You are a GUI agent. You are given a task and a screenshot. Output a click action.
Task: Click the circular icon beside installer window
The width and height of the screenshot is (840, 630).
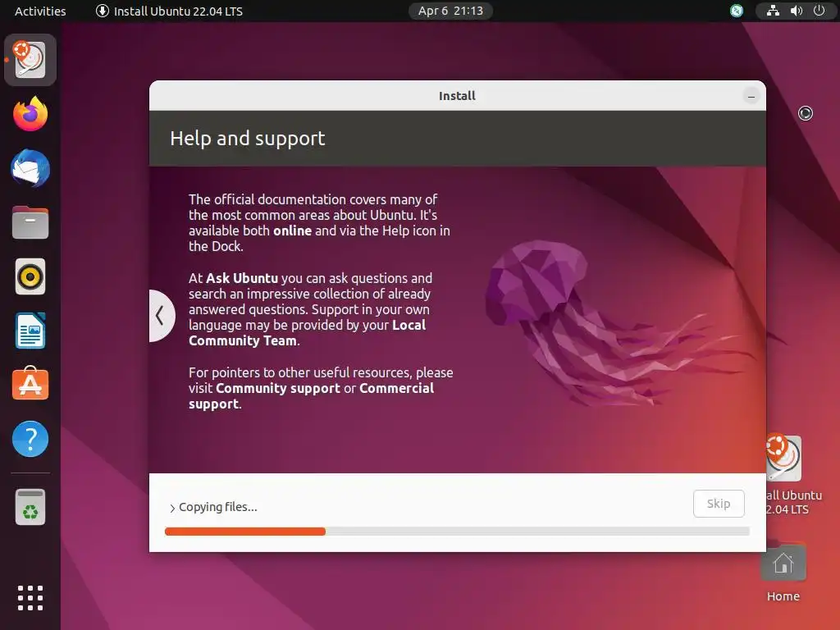pyautogui.click(x=806, y=113)
